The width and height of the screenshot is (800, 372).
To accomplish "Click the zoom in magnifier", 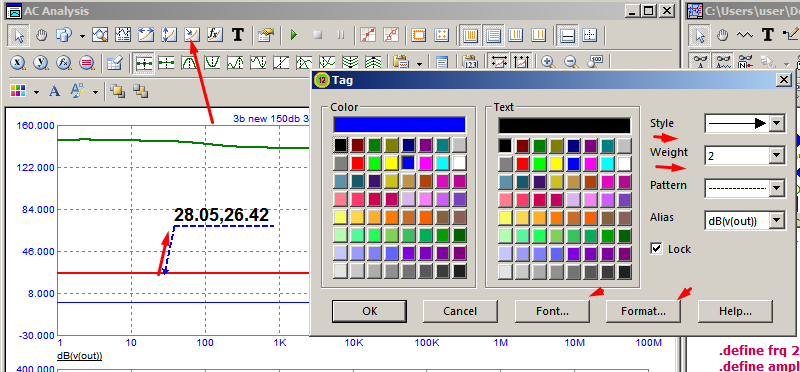I will pos(548,63).
